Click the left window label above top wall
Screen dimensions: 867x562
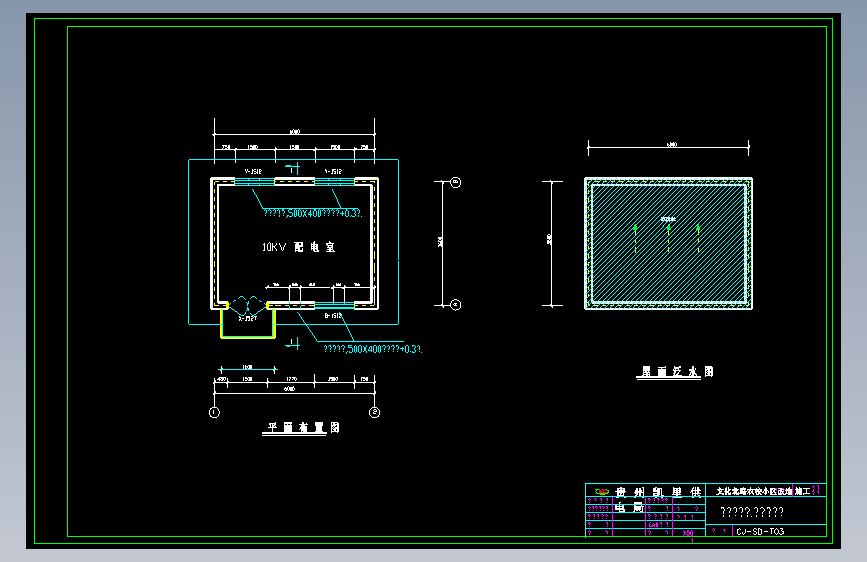coord(253,171)
